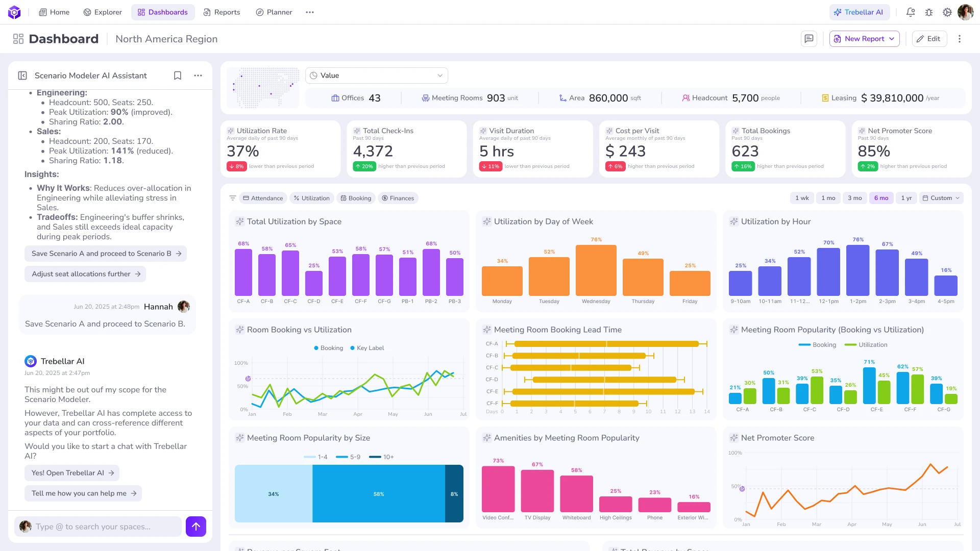Click the filter icon beside Attendance

233,198
